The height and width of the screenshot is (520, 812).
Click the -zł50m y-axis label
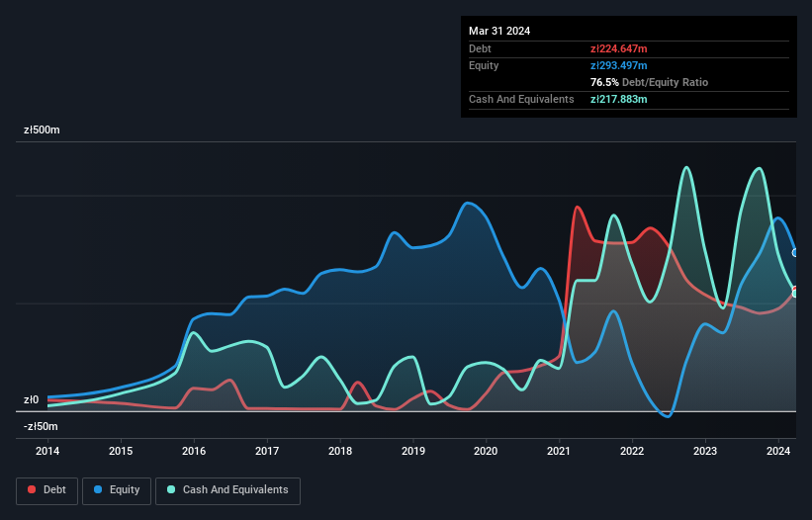tap(41, 427)
